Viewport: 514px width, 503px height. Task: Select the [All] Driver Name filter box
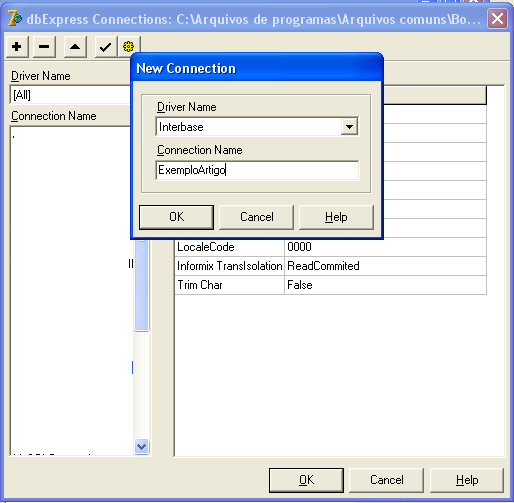tap(71, 95)
